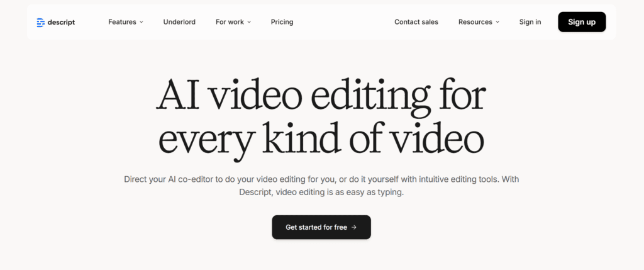644x270 pixels.
Task: Open the Features menu
Action: pyautogui.click(x=122, y=22)
